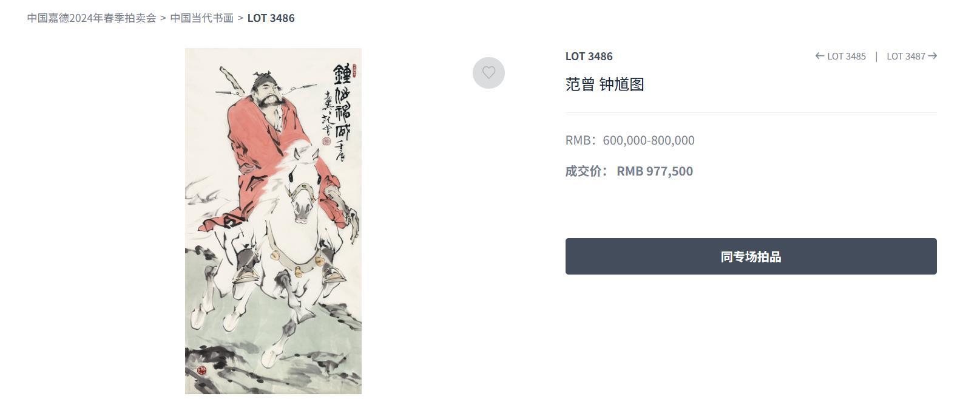Viewport: 980px width, 410px height.
Task: Go to previous lot LOT 3485
Action: (x=840, y=56)
